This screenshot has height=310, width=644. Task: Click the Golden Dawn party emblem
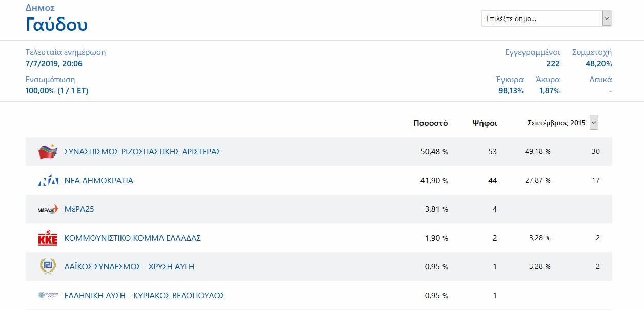pyautogui.click(x=48, y=266)
